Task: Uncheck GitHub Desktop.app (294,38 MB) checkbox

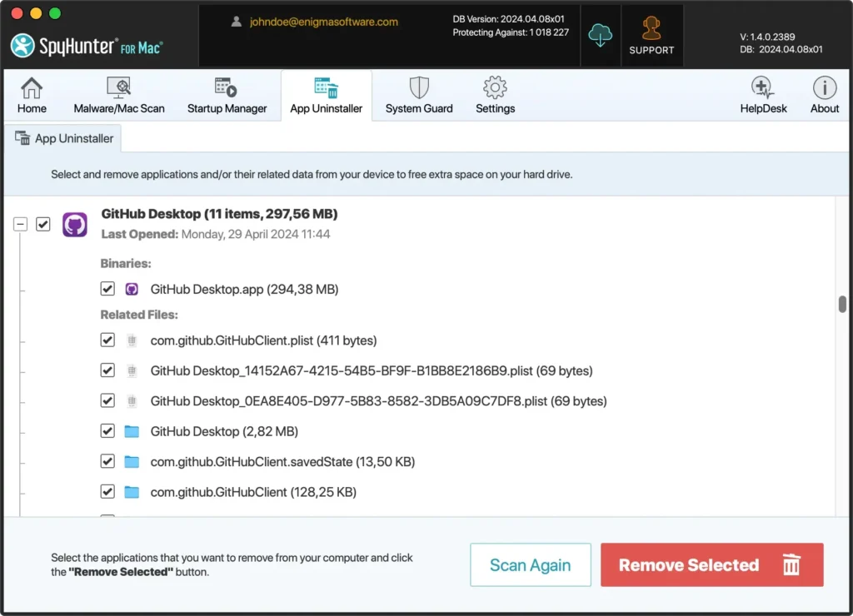Action: pyautogui.click(x=107, y=289)
